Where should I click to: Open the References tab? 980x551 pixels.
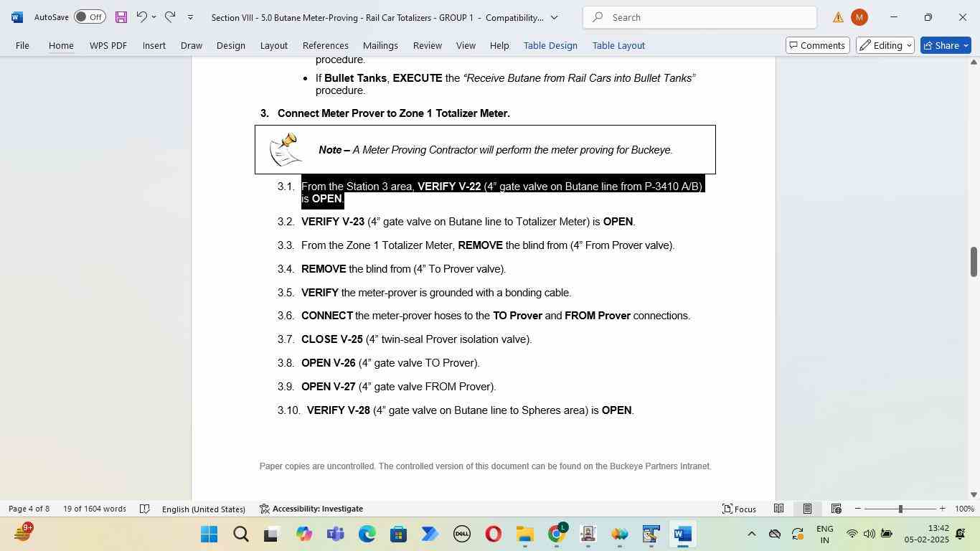coord(326,45)
